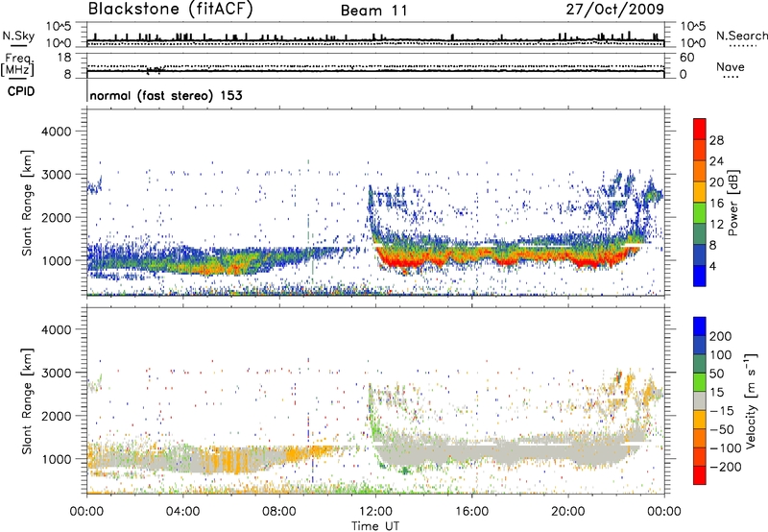The height and width of the screenshot is (532, 768).
Task: Click the "20:00" time axis label
Action: [567, 512]
